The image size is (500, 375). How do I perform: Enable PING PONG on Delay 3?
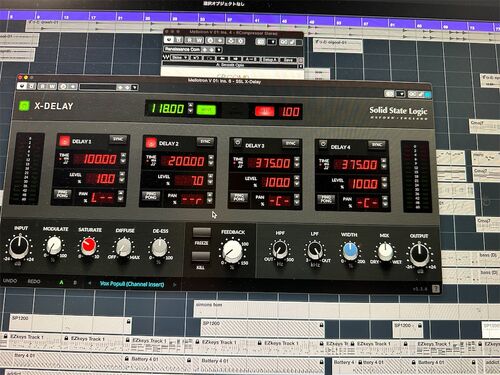click(x=239, y=197)
